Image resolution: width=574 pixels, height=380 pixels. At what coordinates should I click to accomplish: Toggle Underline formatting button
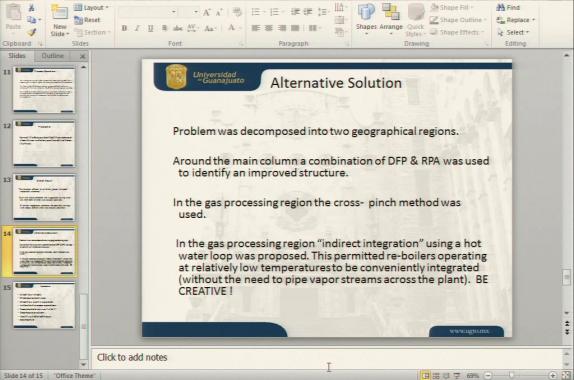pyautogui.click(x=150, y=28)
